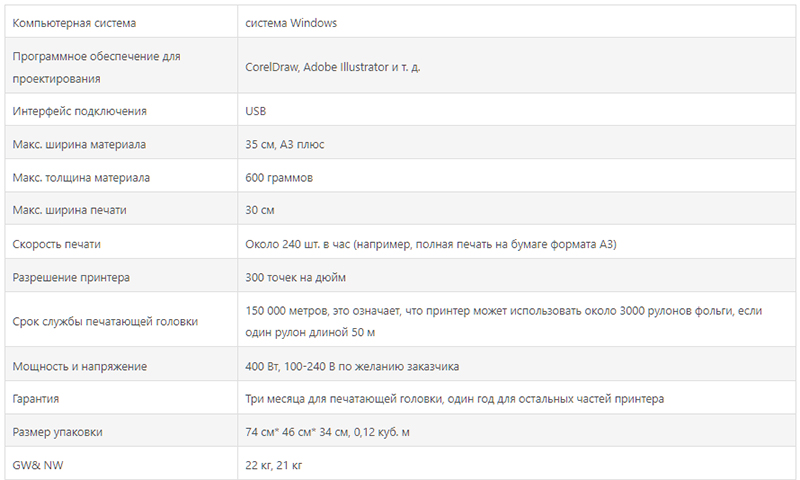Select the "Макс. ширина печати" label
This screenshot has width=800, height=480.
click(x=70, y=210)
